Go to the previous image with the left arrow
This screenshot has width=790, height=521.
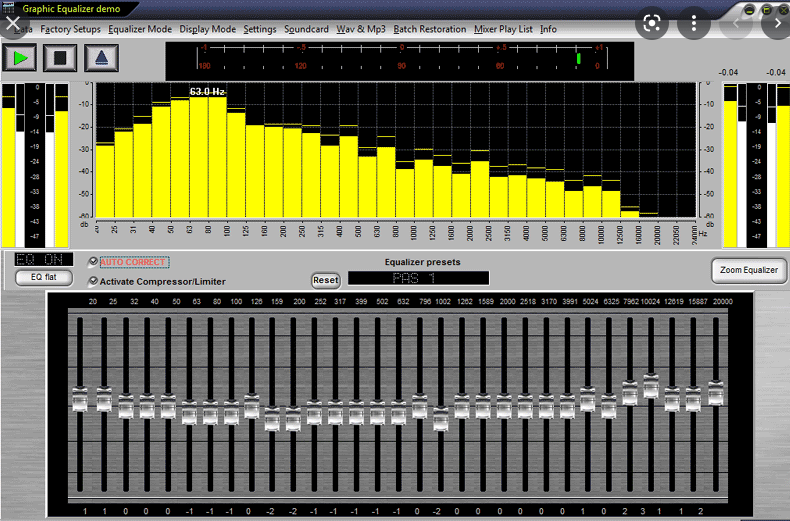[x=736, y=23]
